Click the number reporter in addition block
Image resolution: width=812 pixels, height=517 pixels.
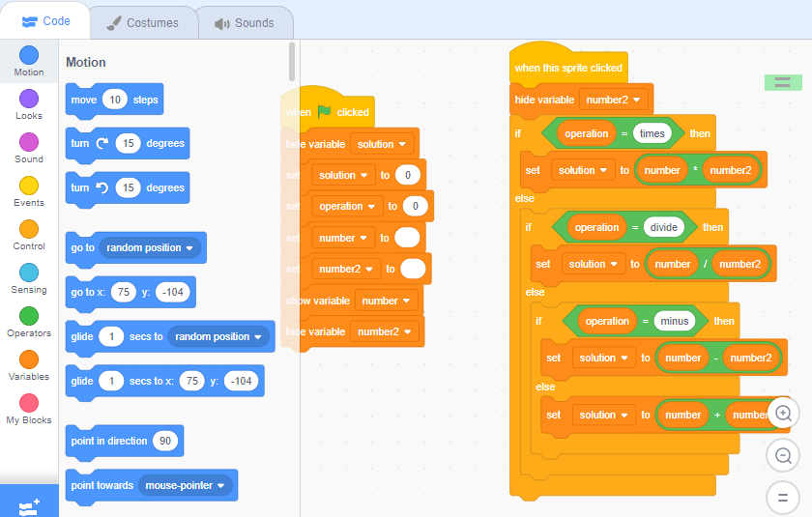click(683, 415)
